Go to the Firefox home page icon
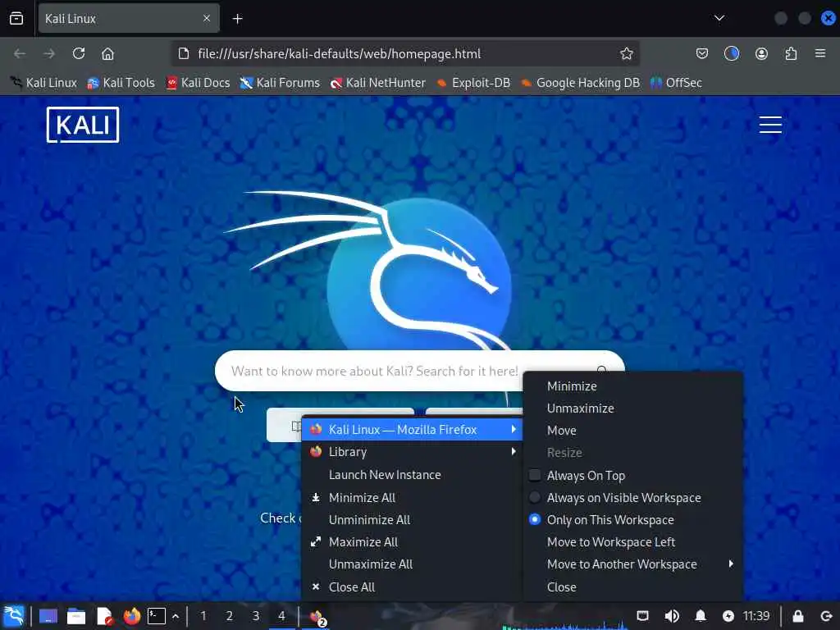 (x=107, y=53)
